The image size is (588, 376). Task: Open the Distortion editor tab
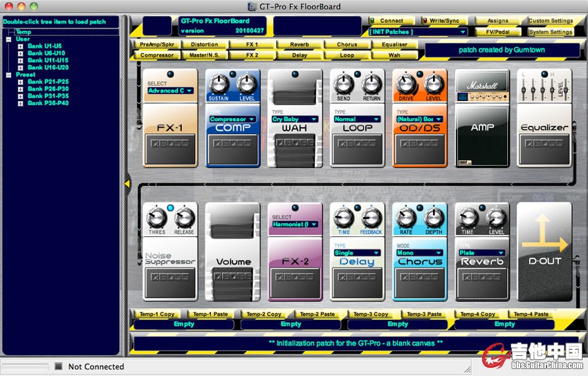point(204,44)
